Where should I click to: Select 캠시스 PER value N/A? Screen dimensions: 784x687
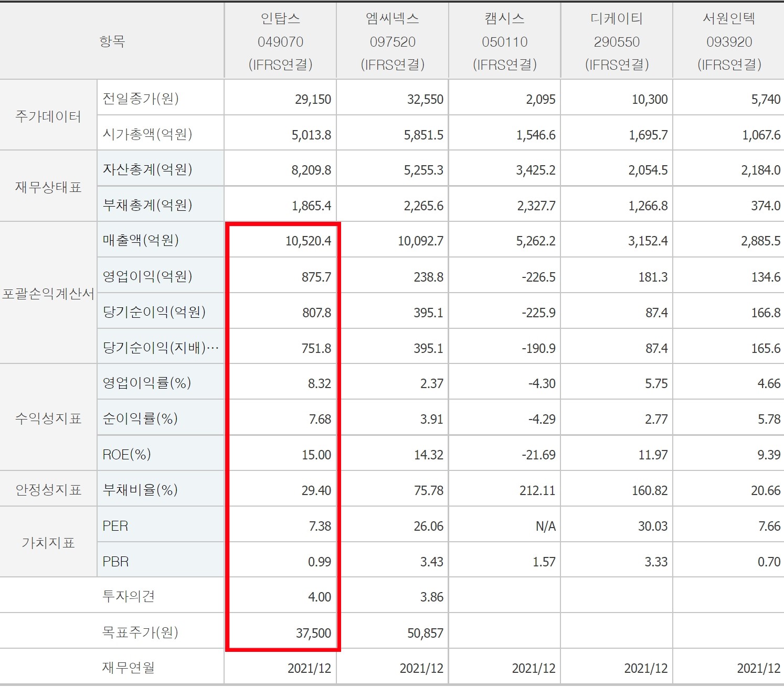coord(546,526)
